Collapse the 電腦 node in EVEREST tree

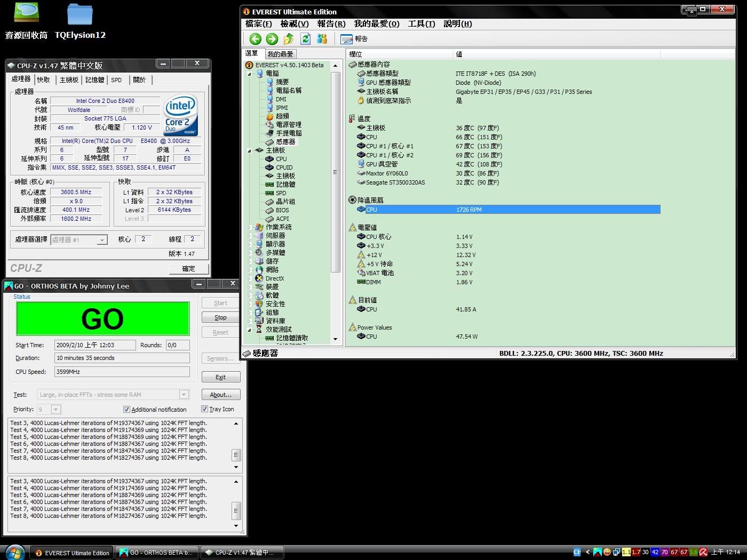(x=249, y=74)
